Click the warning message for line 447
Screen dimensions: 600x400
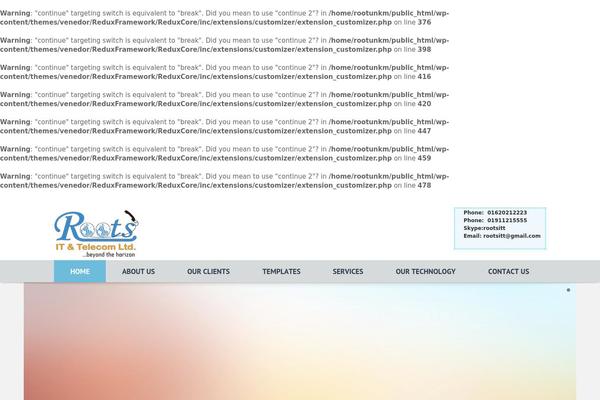(x=224, y=126)
